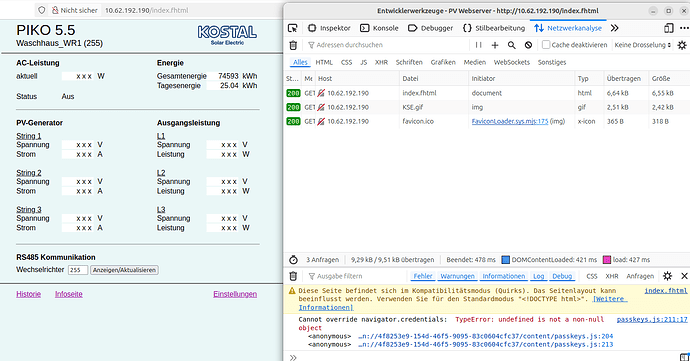The image size is (690, 361).
Task: Toggle the Log console filter
Action: pos(539,276)
